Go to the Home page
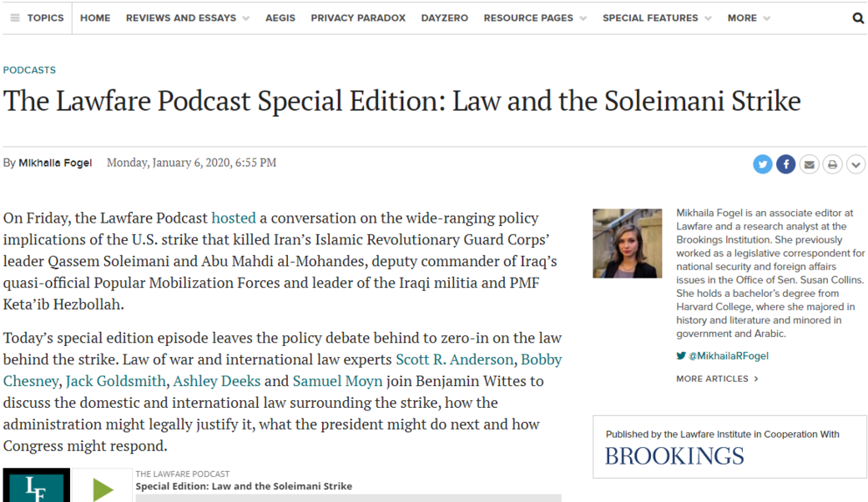 [95, 18]
